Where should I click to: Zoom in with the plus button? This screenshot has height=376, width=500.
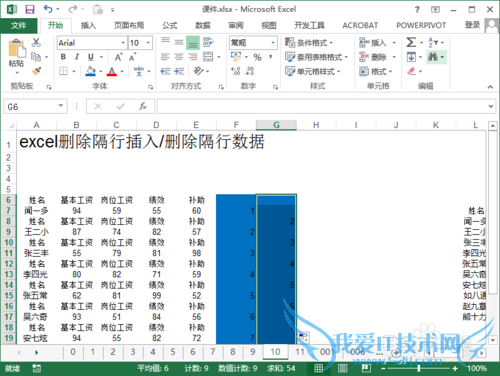(x=455, y=368)
